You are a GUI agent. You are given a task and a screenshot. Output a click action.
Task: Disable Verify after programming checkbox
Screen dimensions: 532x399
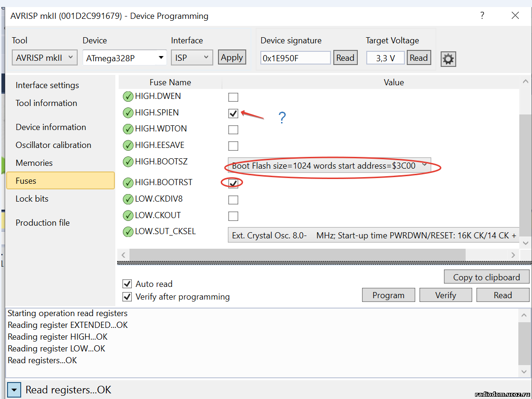[127, 297]
